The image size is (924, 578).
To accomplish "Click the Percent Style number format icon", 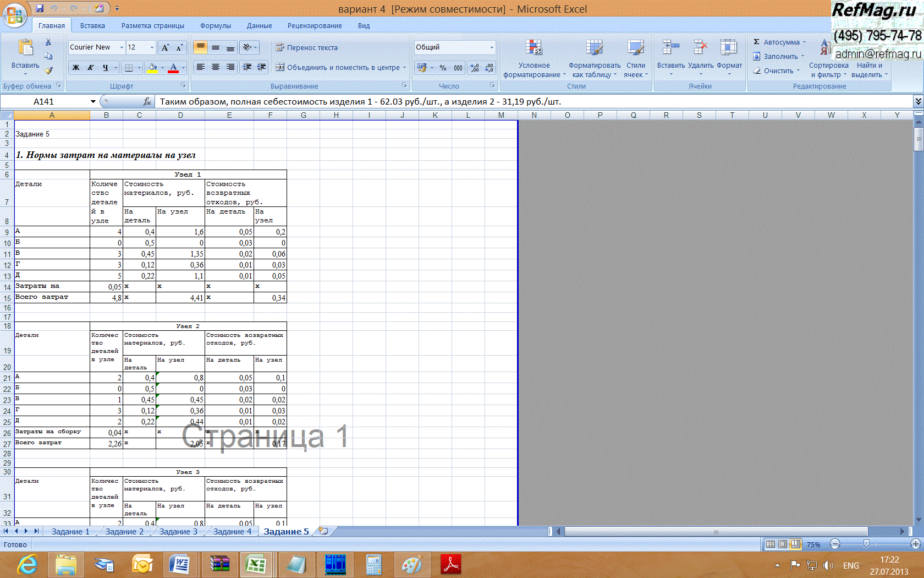I will pyautogui.click(x=443, y=68).
